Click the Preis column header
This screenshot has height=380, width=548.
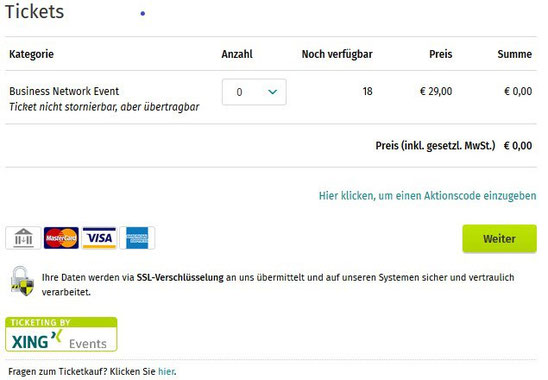click(x=440, y=54)
